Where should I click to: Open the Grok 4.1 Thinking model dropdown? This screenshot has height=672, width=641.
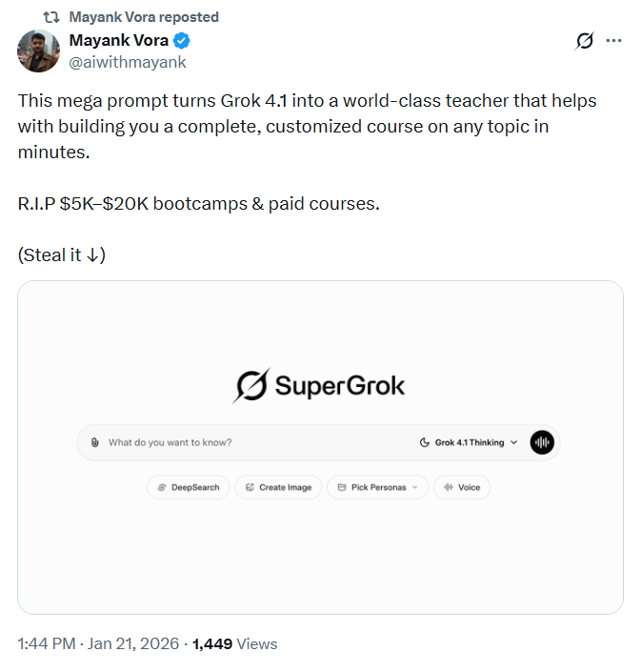point(469,442)
